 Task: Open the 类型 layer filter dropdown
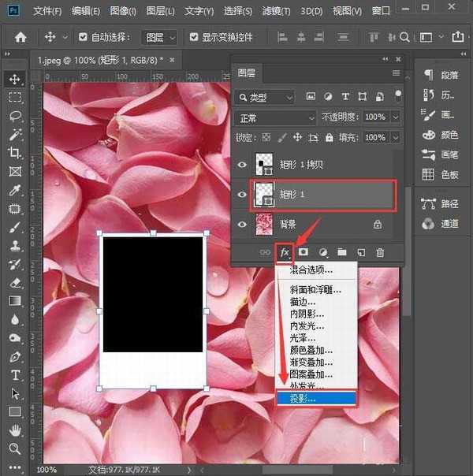tap(264, 97)
